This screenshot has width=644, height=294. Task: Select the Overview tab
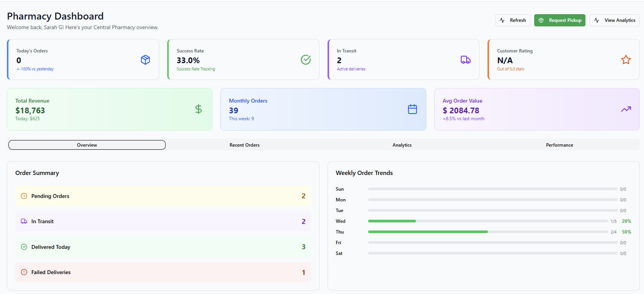[87, 145]
